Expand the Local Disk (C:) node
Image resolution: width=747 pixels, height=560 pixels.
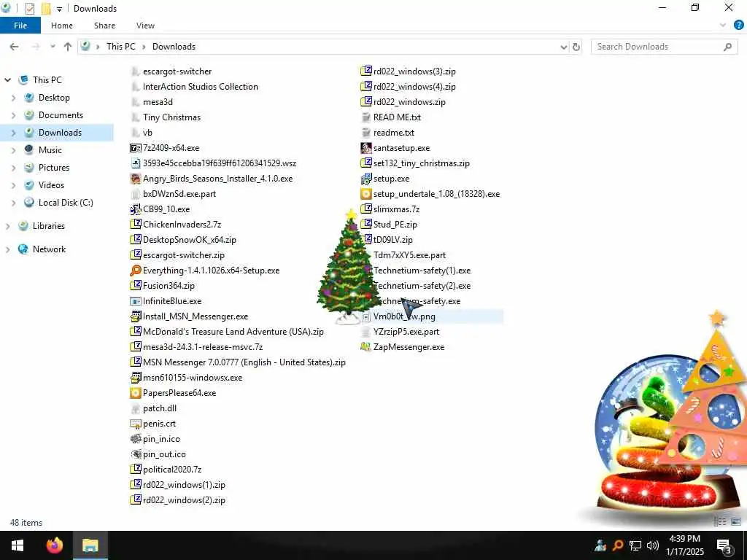click(13, 203)
